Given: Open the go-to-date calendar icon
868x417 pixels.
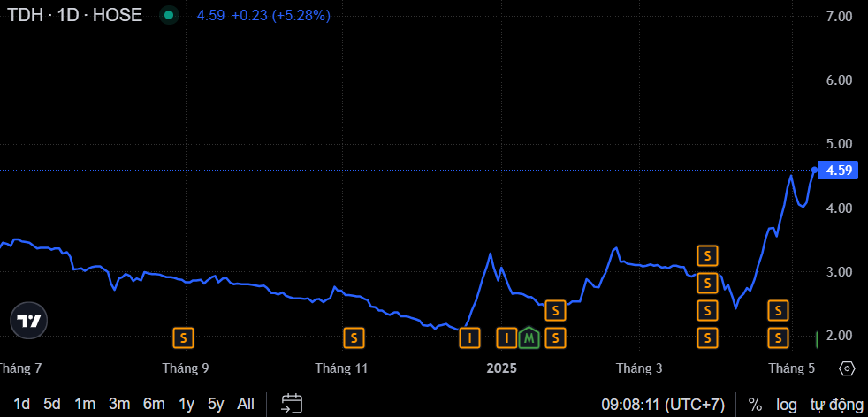Looking at the screenshot, I should pyautogui.click(x=293, y=404).
